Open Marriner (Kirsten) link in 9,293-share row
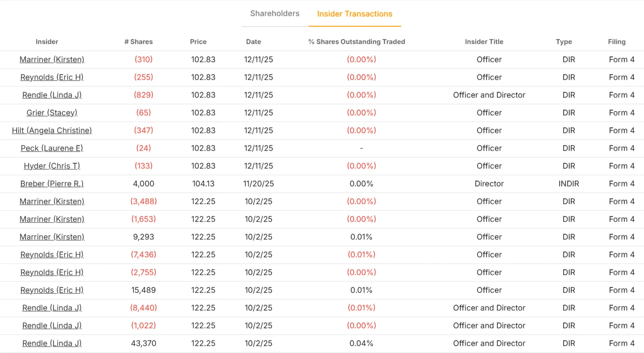Viewport: 644px width, 353px height. [x=52, y=237]
